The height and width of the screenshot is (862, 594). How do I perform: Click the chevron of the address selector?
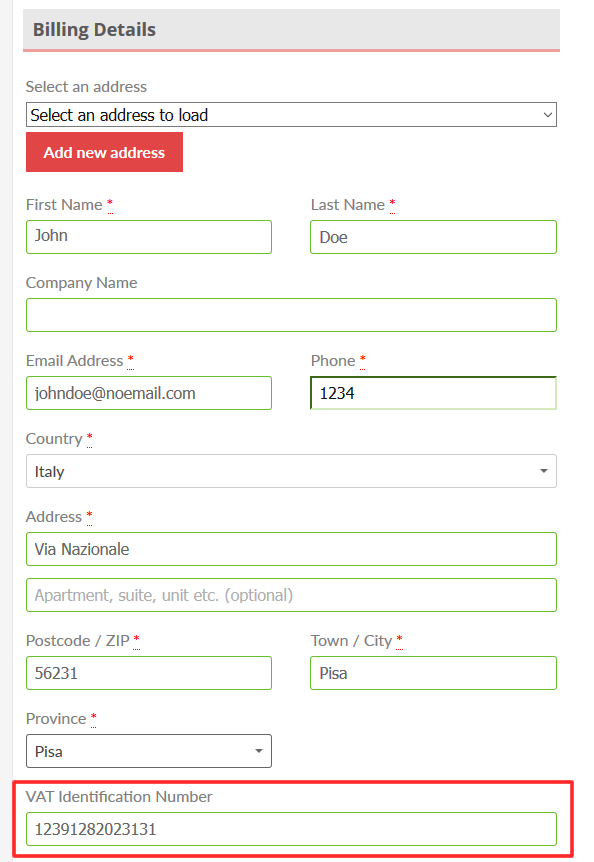pyautogui.click(x=547, y=115)
